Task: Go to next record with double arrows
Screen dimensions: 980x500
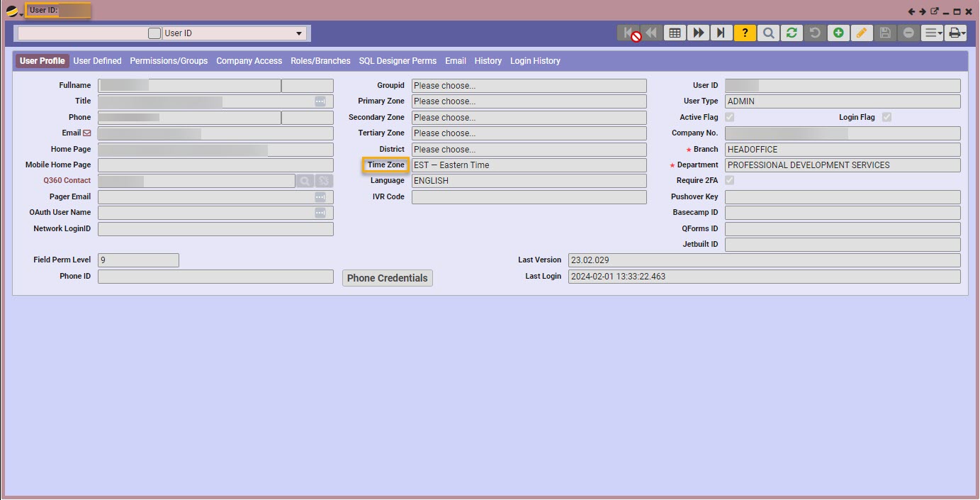Action: 698,33
